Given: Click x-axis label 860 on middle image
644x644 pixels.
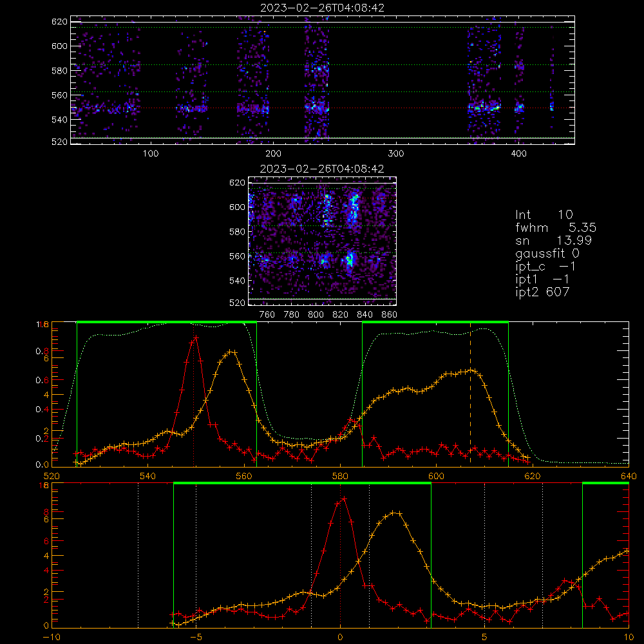Looking at the screenshot, I should coord(389,315).
